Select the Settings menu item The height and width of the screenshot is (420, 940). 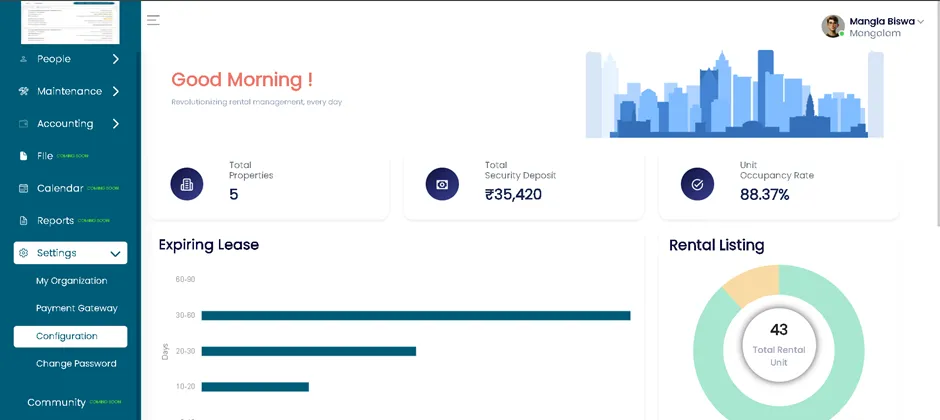pos(70,253)
